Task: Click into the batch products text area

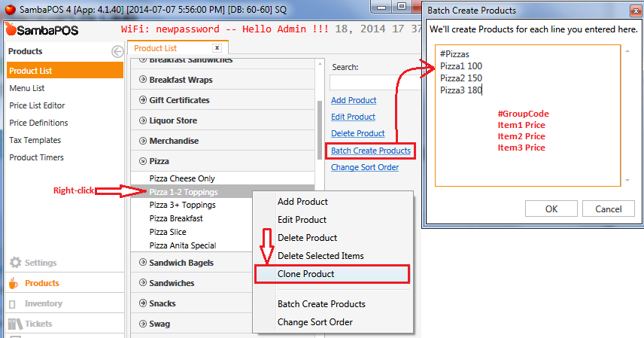Action: (528, 115)
